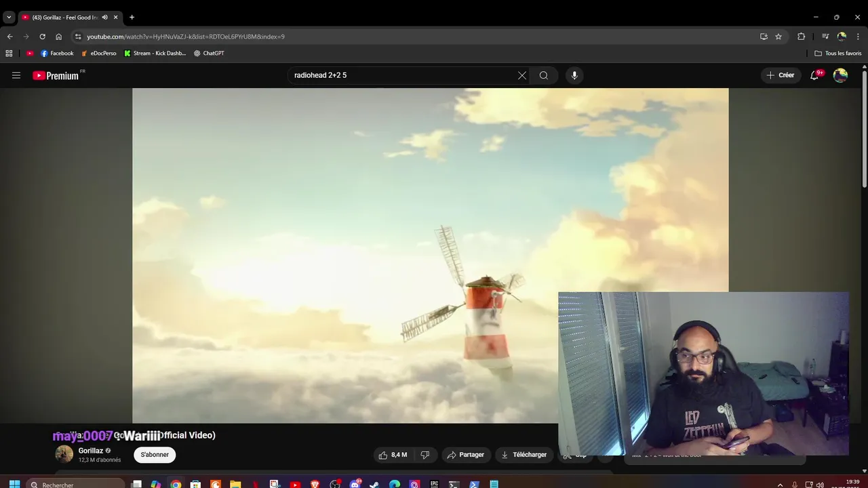
Task: Click Rechercher taskbar search box
Action: 75,485
